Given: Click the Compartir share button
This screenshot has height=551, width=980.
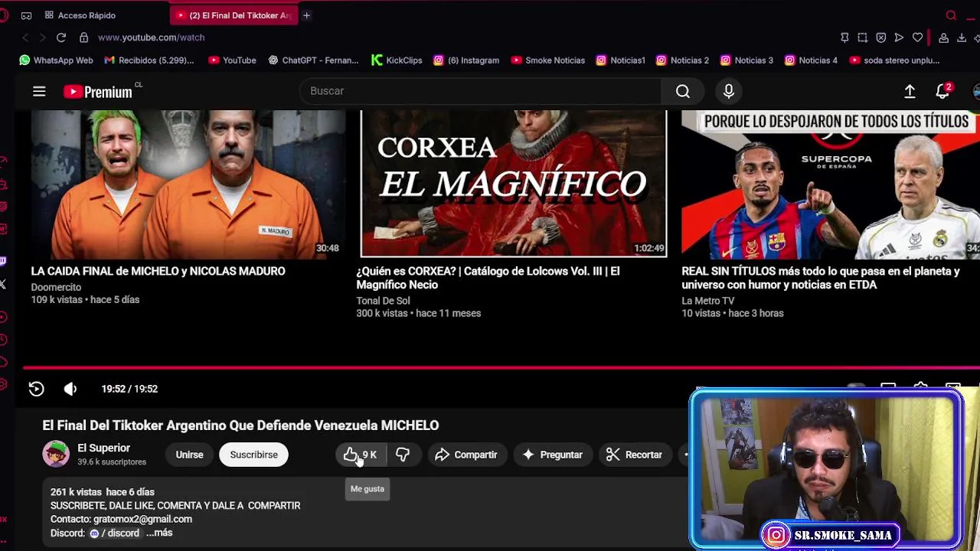Looking at the screenshot, I should (x=466, y=455).
